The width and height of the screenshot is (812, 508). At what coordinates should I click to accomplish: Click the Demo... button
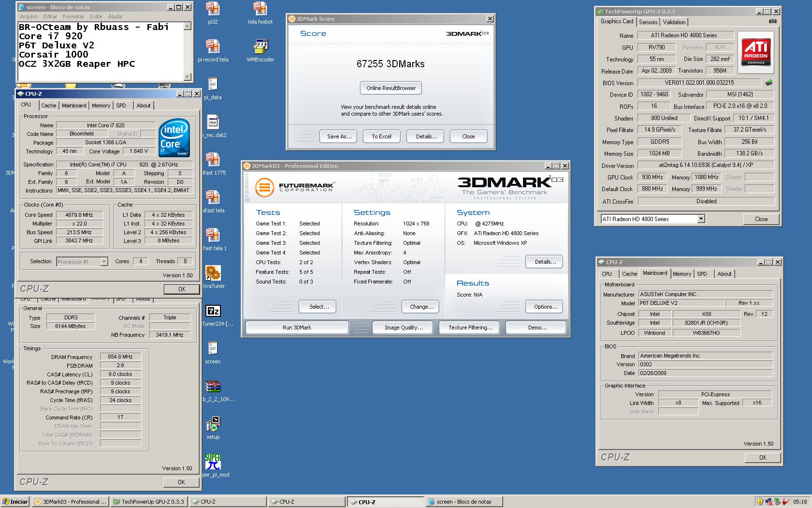[x=537, y=328]
